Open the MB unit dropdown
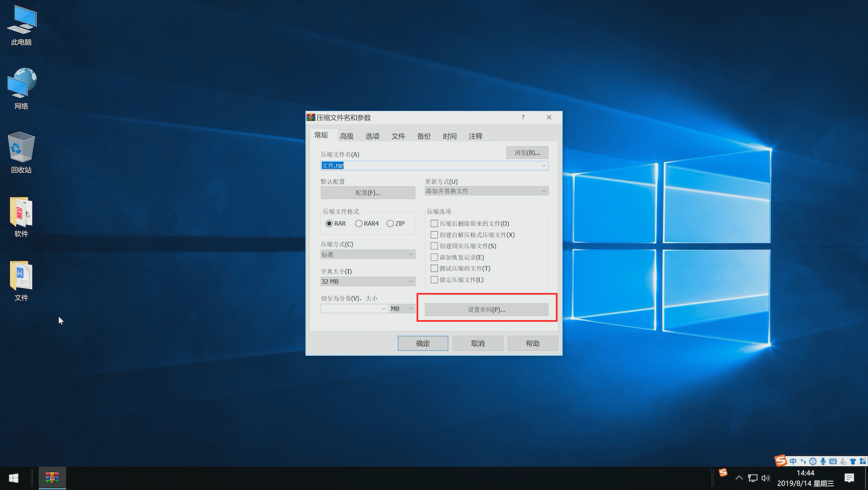Image resolution: width=868 pixels, height=490 pixels. pyautogui.click(x=403, y=309)
